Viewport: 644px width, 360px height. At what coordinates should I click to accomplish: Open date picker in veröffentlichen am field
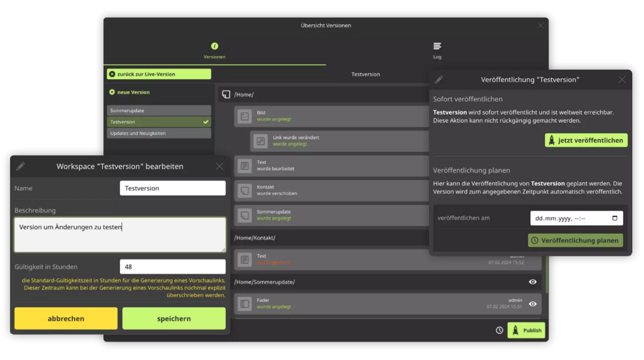click(614, 218)
